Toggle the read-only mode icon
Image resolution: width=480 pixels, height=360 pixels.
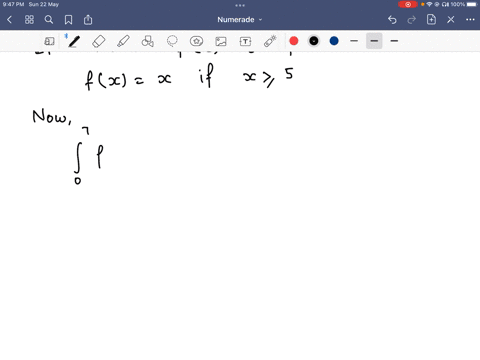[x=49, y=41]
